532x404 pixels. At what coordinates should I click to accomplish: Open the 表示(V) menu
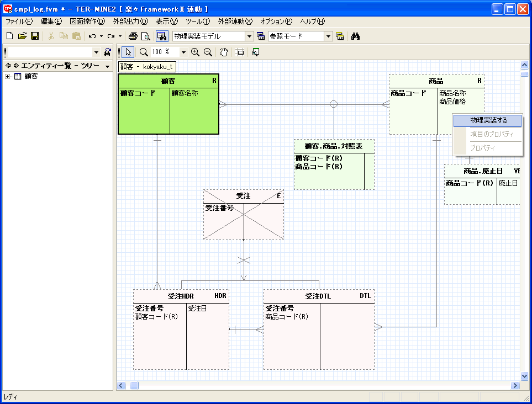[167, 22]
